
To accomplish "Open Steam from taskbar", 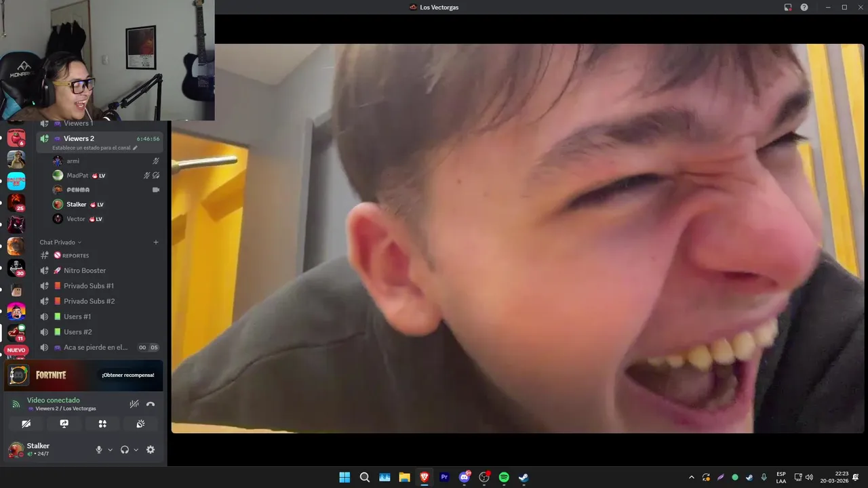I will (524, 477).
